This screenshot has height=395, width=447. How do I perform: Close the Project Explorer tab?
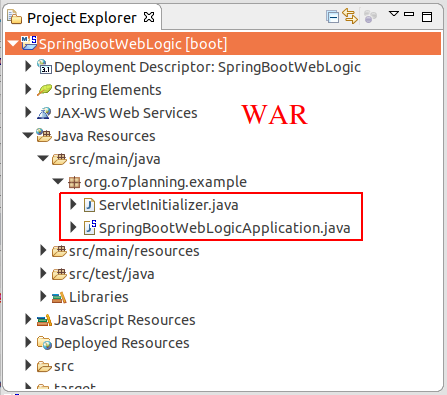149,17
